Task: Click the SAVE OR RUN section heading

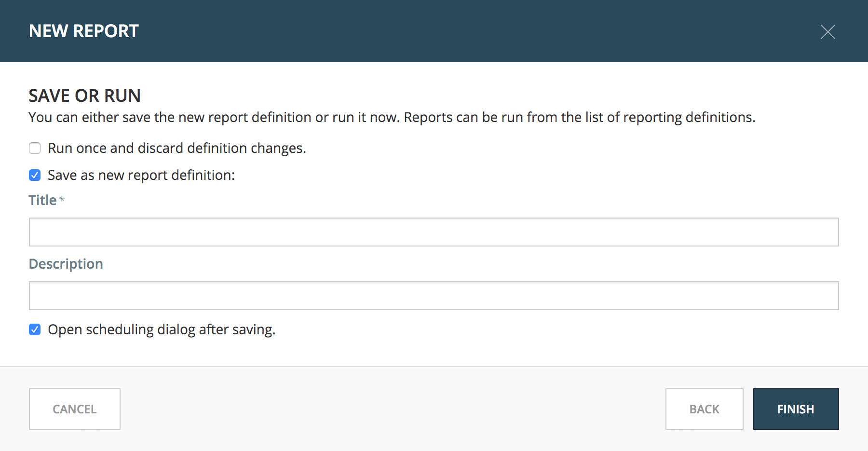Action: point(85,96)
